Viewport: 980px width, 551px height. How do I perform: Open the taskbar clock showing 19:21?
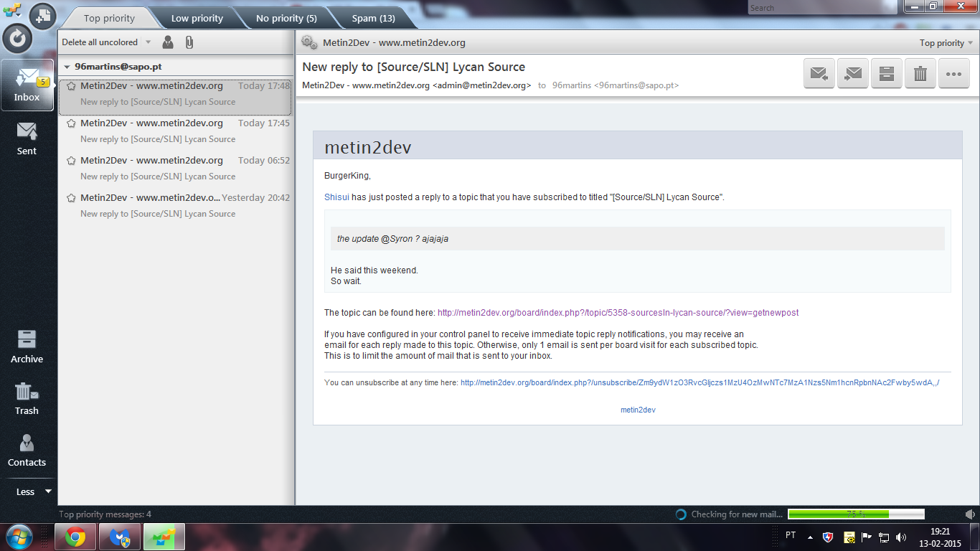[940, 537]
